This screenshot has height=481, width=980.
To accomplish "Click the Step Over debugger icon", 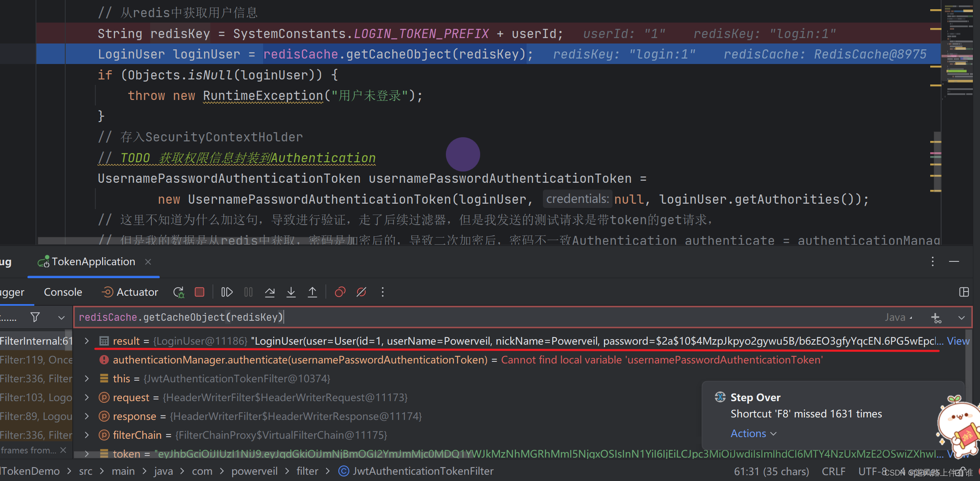I will point(270,292).
